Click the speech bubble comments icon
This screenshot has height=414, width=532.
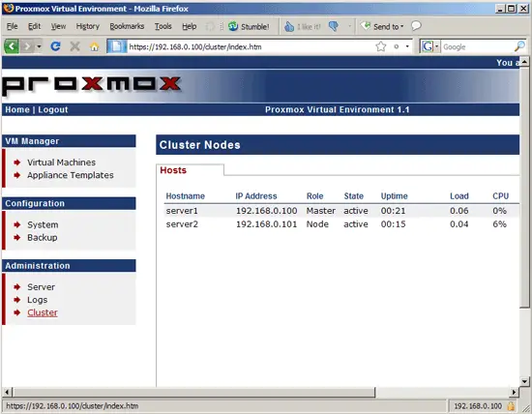pyautogui.click(x=416, y=26)
